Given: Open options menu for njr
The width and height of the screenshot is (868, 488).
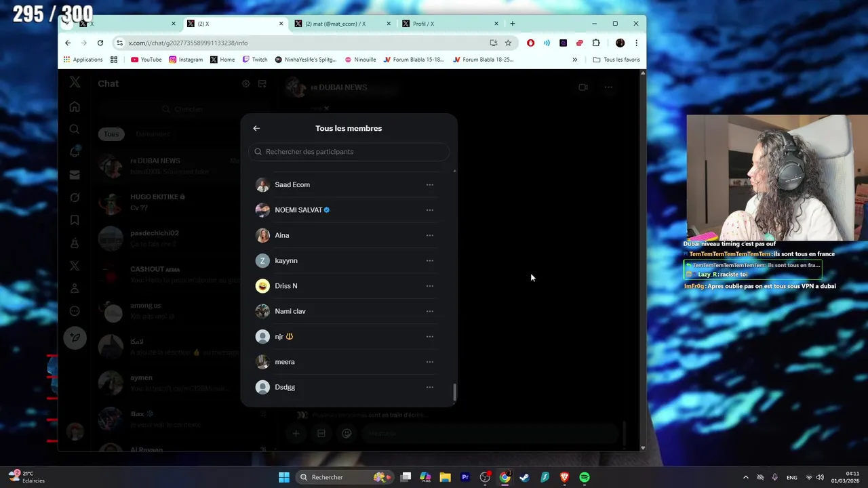Looking at the screenshot, I should [x=429, y=336].
